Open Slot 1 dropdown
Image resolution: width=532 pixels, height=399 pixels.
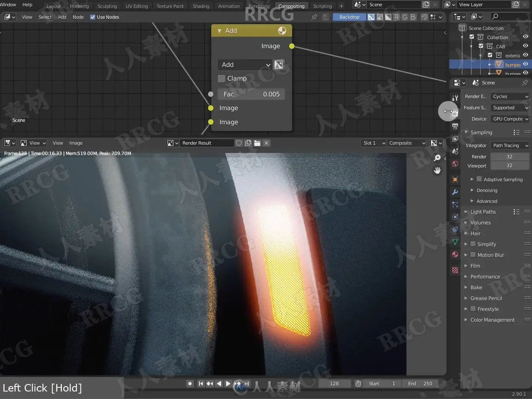click(374, 143)
